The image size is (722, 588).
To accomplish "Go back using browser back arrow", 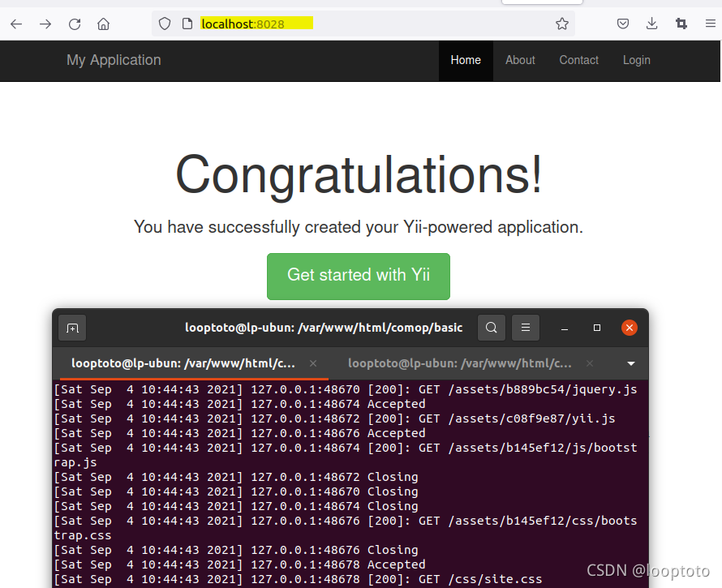I will tap(16, 24).
